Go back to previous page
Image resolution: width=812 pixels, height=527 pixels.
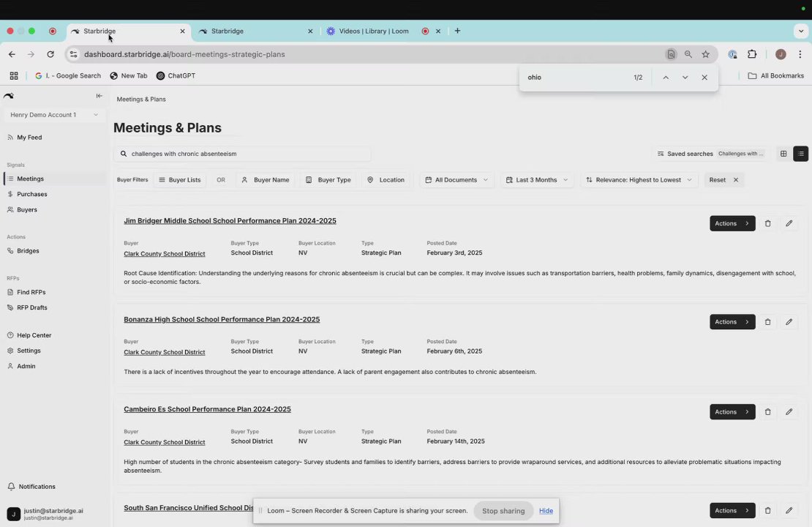coord(12,54)
